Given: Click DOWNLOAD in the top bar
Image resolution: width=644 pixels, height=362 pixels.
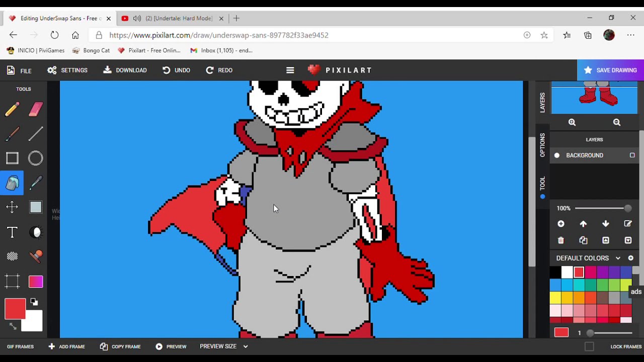Looking at the screenshot, I should click(x=125, y=70).
